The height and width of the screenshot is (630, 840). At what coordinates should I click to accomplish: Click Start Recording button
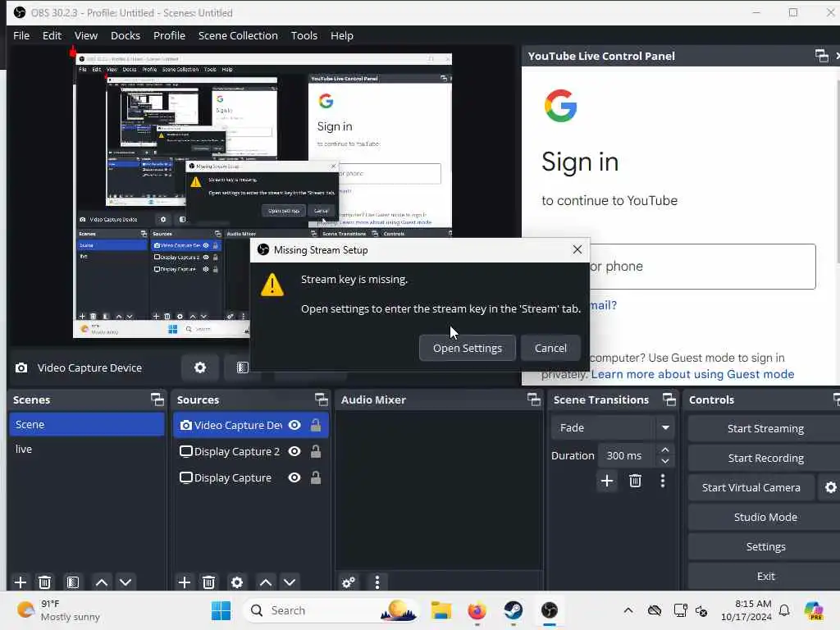(x=765, y=458)
